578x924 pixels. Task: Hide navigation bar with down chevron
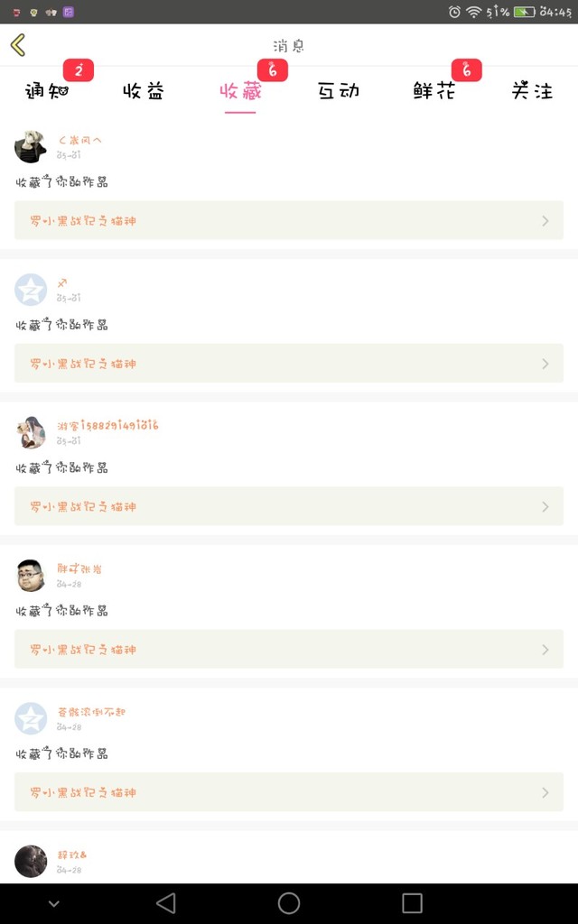pyautogui.click(x=53, y=903)
